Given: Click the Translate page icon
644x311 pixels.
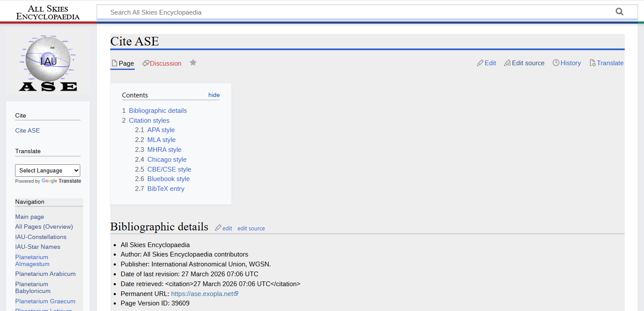Looking at the screenshot, I should (593, 63).
